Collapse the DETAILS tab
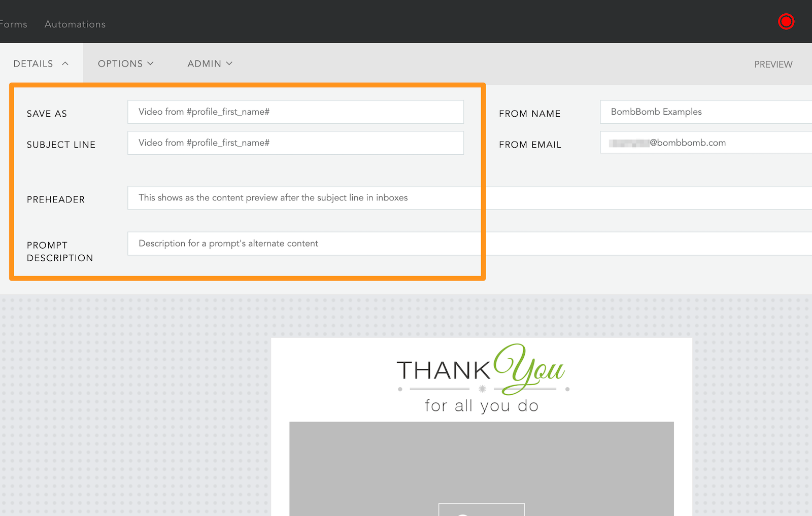 [41, 63]
